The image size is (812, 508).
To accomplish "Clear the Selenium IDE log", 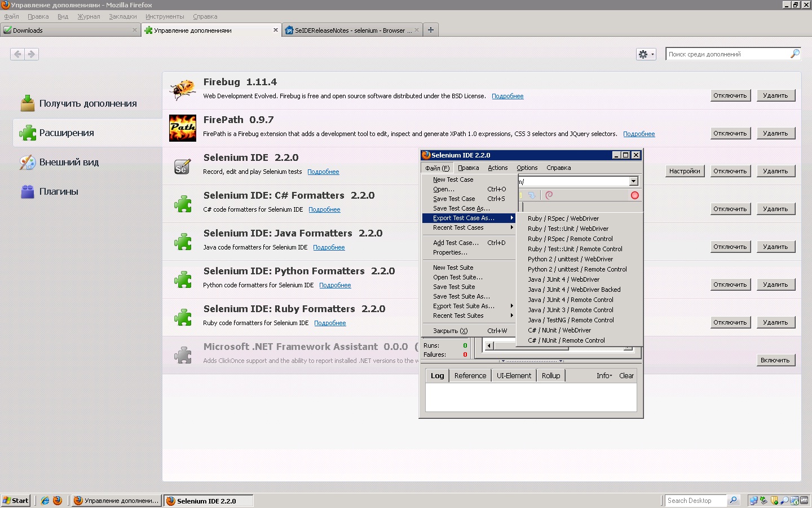I will click(x=626, y=376).
